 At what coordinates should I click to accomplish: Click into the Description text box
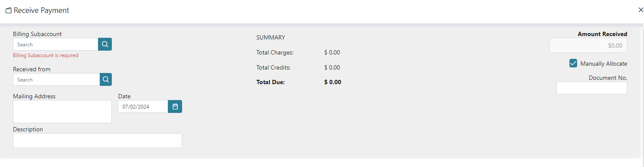pos(97,140)
